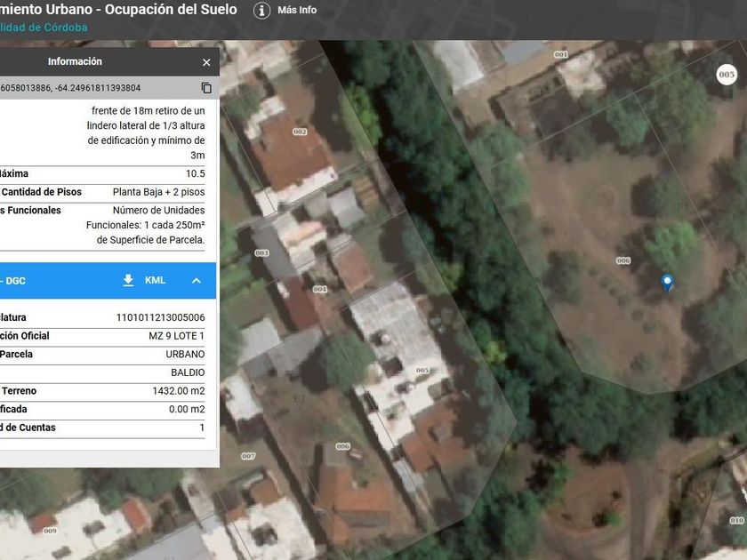The width and height of the screenshot is (747, 560).
Task: Collapse the DGC section with the chevron
Action: 197,280
